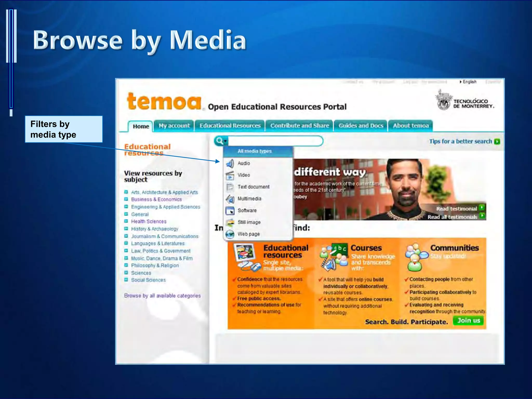Viewport: 532px width, 399px height.
Task: Open the Home tab
Action: (x=141, y=127)
